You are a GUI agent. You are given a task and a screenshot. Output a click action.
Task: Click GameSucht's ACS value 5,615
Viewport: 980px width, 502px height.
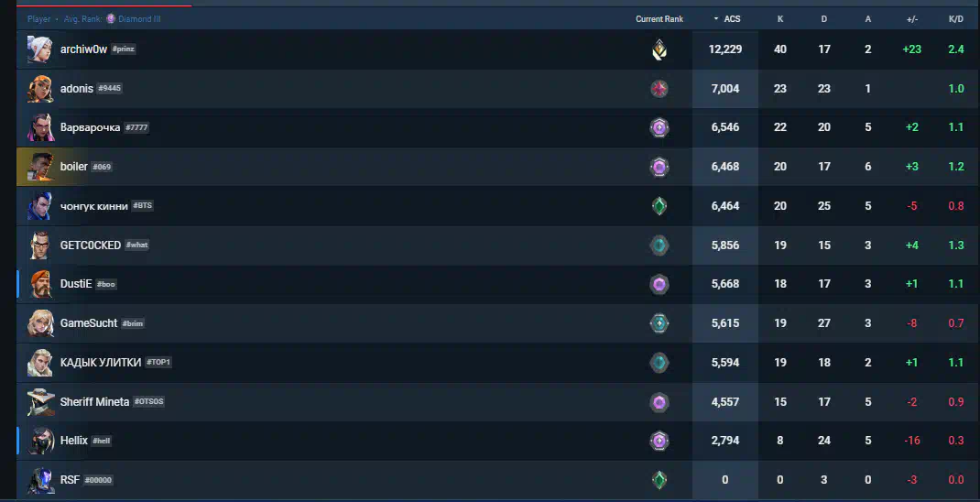(x=725, y=323)
